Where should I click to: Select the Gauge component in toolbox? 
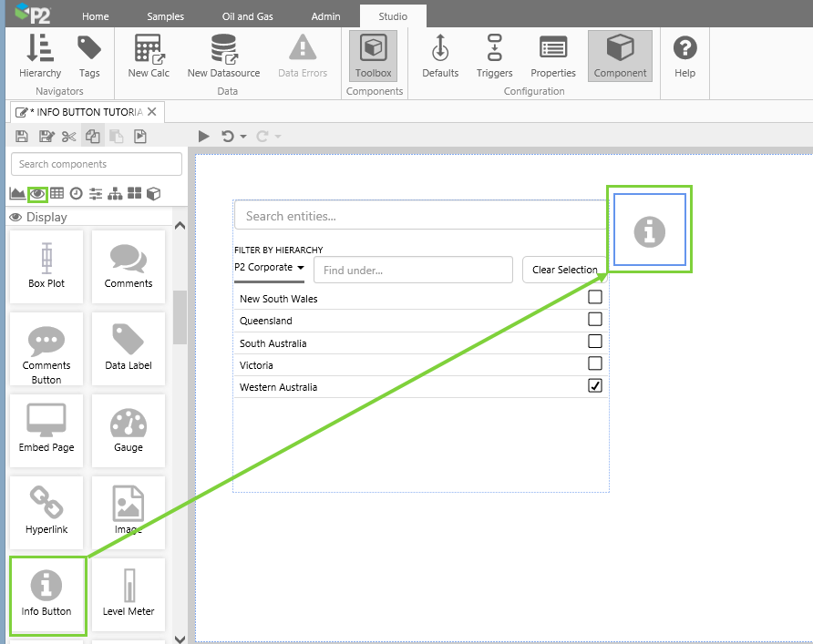tap(129, 430)
